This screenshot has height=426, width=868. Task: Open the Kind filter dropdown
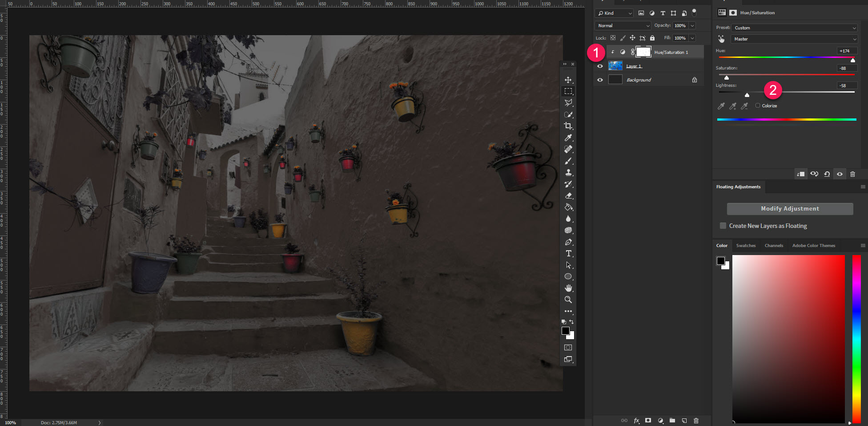click(615, 13)
